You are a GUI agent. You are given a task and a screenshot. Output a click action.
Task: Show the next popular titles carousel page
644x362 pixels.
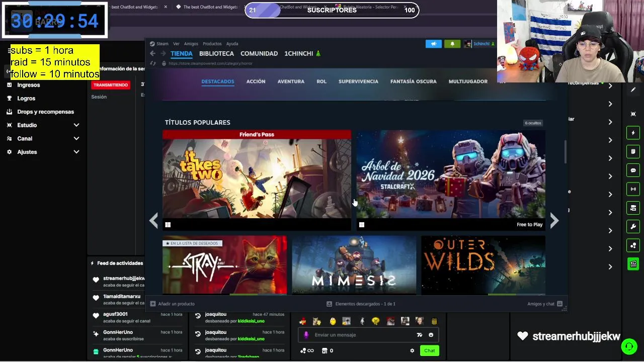554,221
